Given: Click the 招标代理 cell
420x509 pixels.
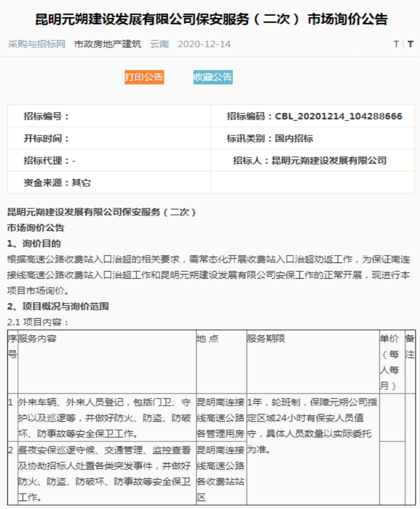Looking at the screenshot, I should (50, 160).
